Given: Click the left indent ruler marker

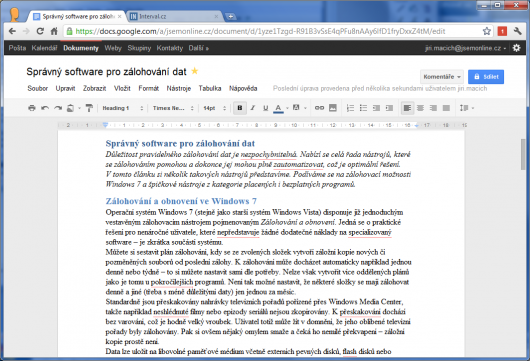Looking at the screenshot, I should (105, 125).
